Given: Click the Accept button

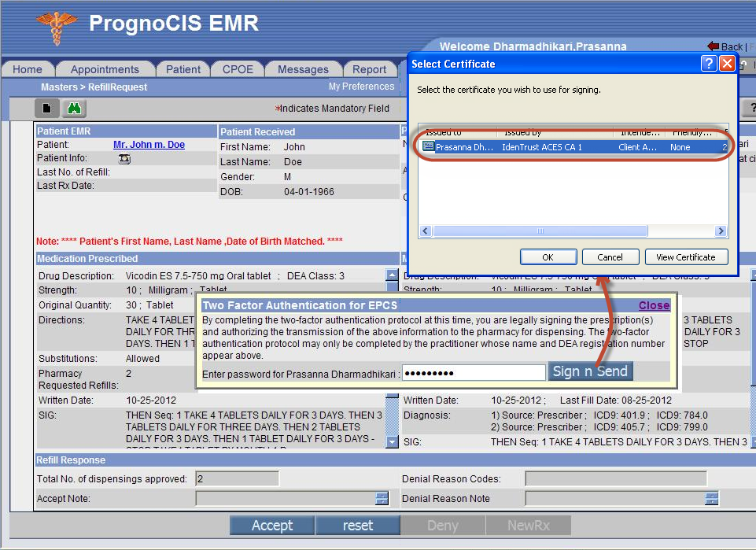Looking at the screenshot, I should point(272,525).
